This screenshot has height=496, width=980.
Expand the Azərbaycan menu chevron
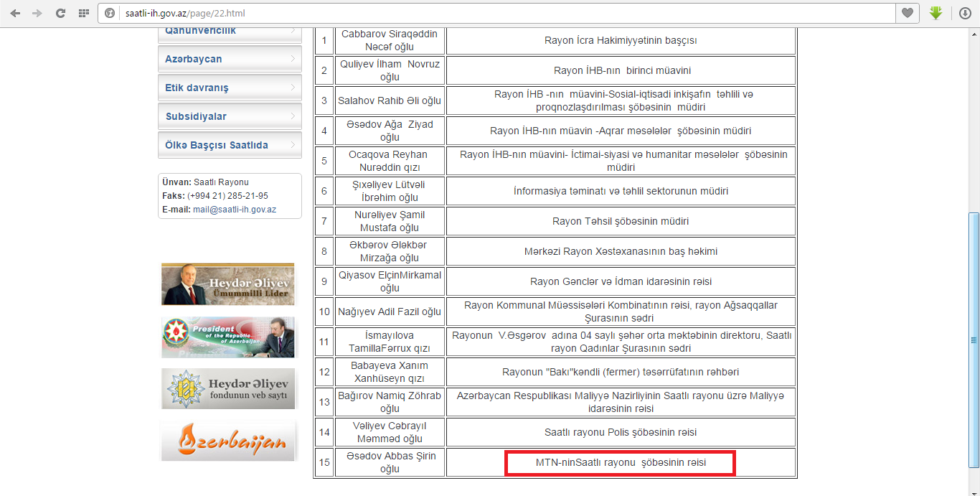[x=293, y=59]
